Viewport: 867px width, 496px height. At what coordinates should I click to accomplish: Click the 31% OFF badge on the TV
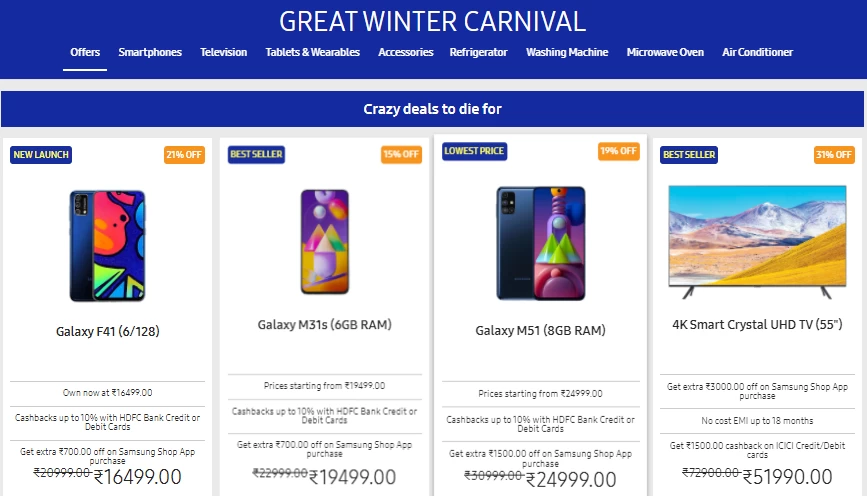pyautogui.click(x=834, y=155)
